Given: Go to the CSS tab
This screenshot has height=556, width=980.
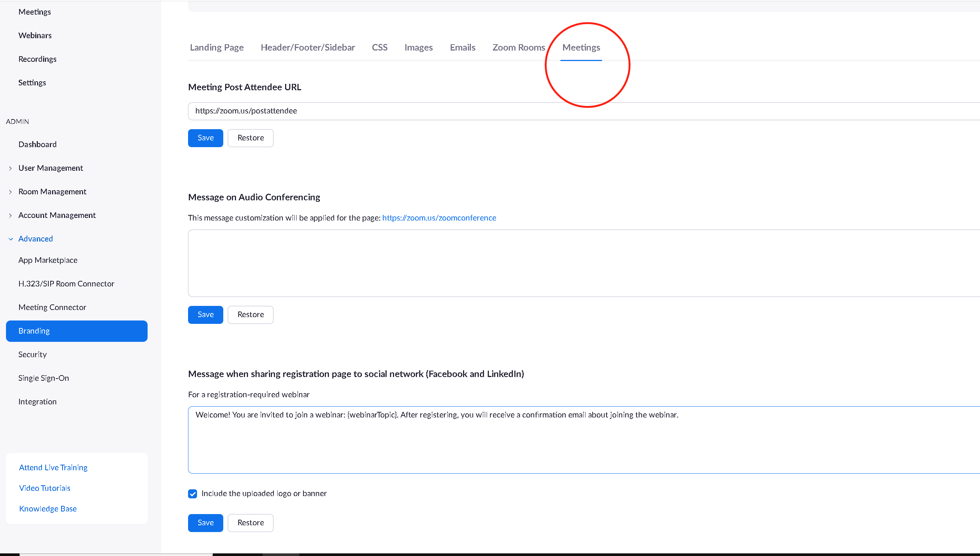Looking at the screenshot, I should (x=379, y=48).
